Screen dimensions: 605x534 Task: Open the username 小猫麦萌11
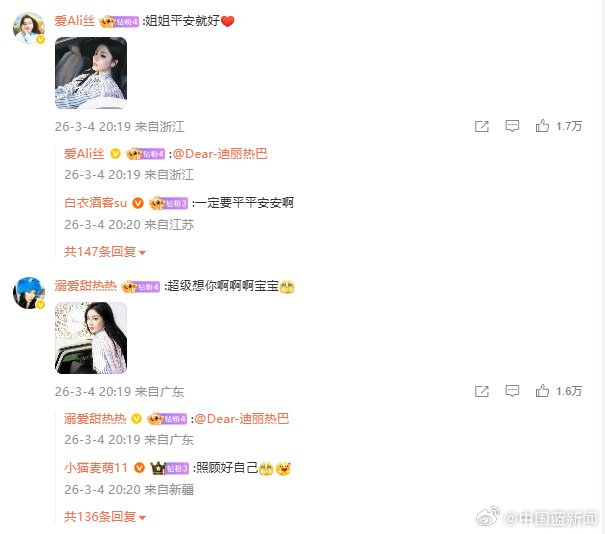[96, 468]
